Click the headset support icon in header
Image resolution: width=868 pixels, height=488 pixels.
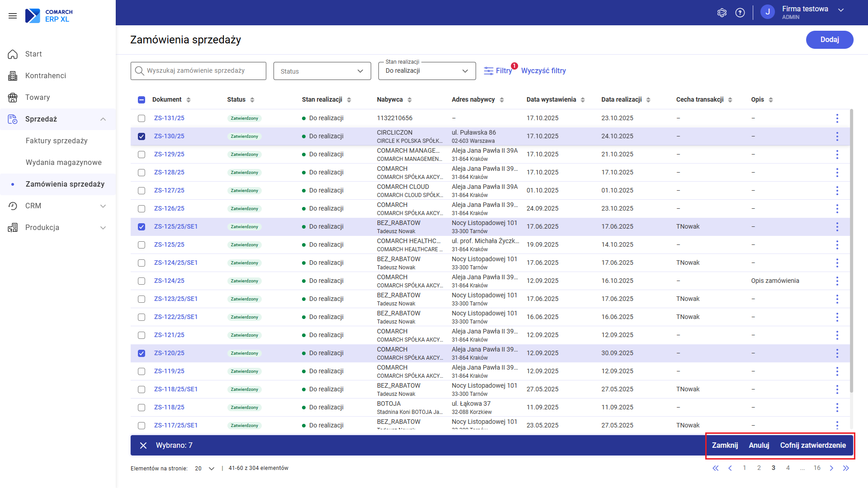point(722,13)
